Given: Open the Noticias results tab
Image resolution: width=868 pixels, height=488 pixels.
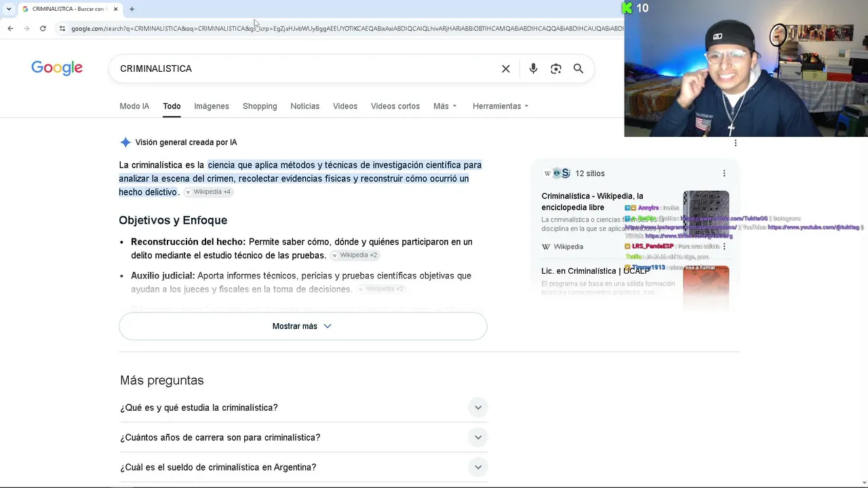Looking at the screenshot, I should click(x=305, y=106).
